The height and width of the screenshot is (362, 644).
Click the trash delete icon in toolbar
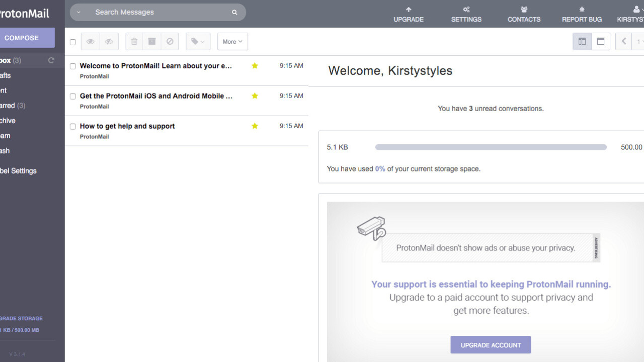[x=134, y=42]
